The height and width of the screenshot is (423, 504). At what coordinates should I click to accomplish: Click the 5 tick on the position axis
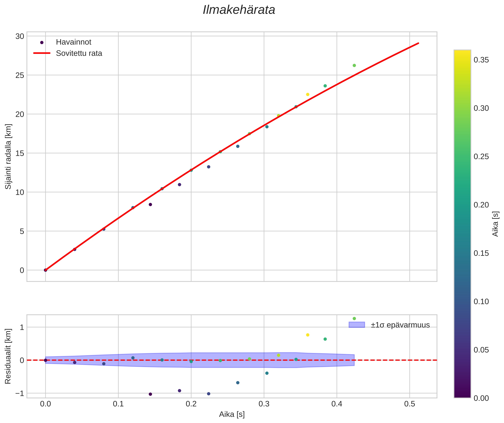(22, 231)
